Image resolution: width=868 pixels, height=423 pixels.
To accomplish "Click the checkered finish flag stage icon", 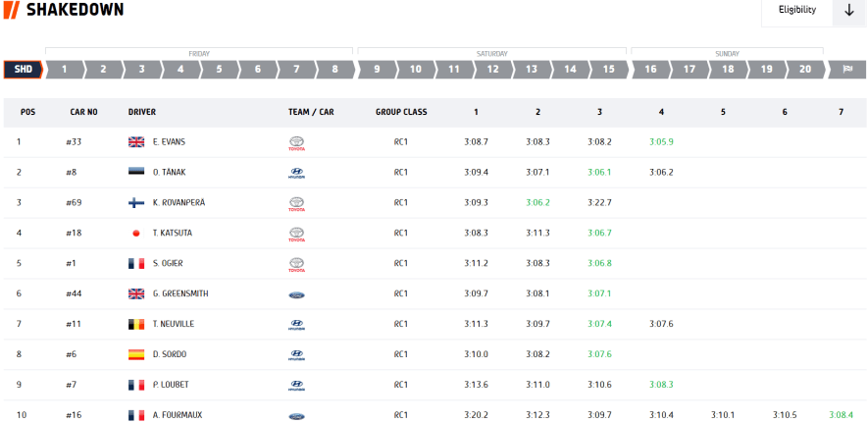I will pos(845,70).
